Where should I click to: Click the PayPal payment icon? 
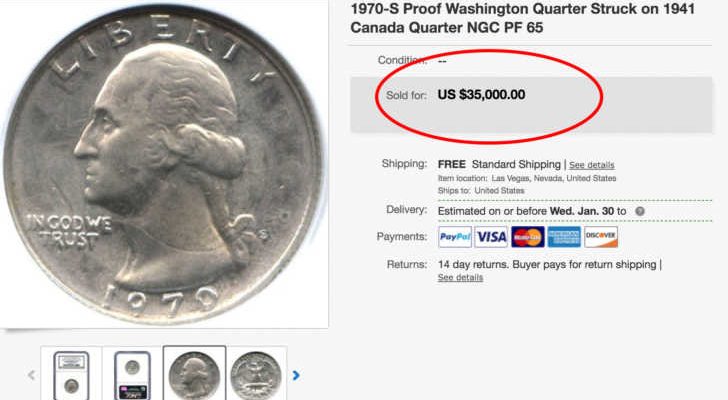click(455, 237)
